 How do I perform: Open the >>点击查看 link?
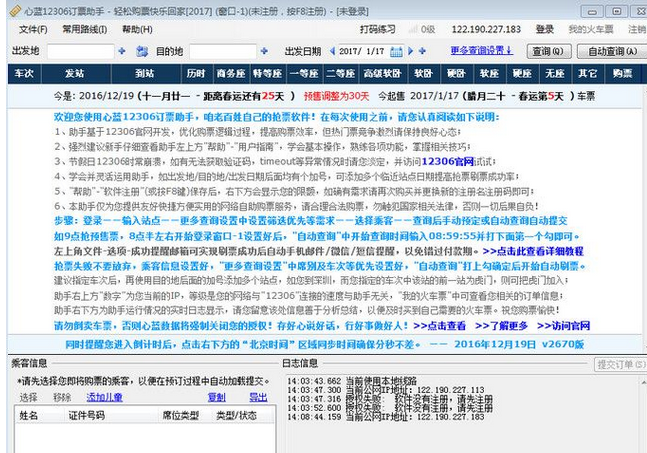click(439, 326)
